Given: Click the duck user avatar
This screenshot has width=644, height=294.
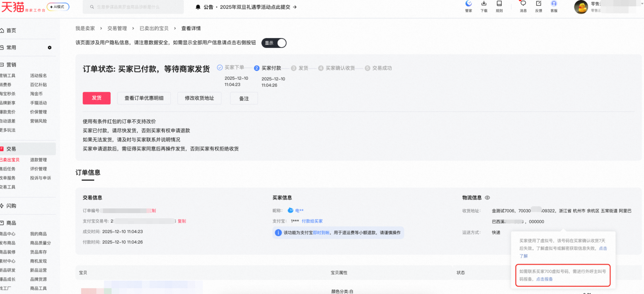Looking at the screenshot, I should (x=581, y=7).
